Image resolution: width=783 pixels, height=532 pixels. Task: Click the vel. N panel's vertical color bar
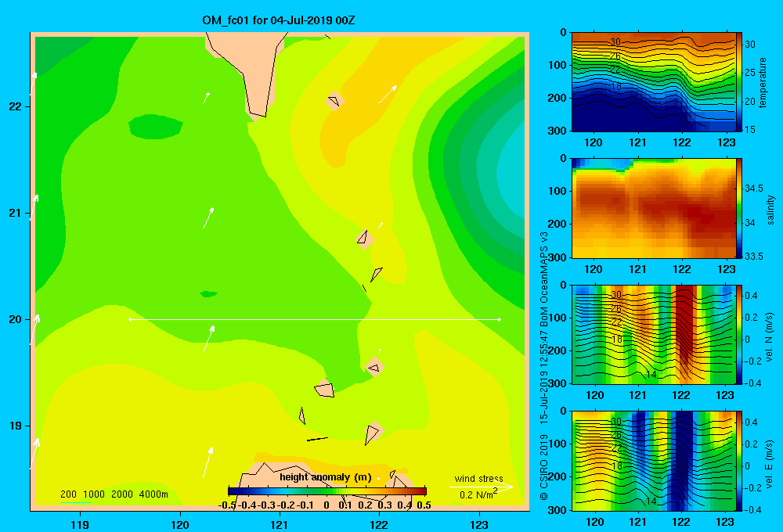coord(738,334)
